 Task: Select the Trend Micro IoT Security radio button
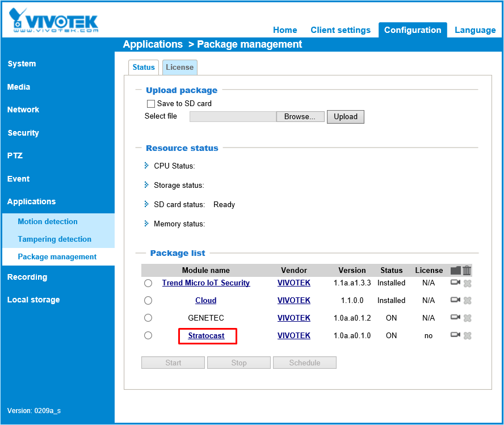pos(148,283)
